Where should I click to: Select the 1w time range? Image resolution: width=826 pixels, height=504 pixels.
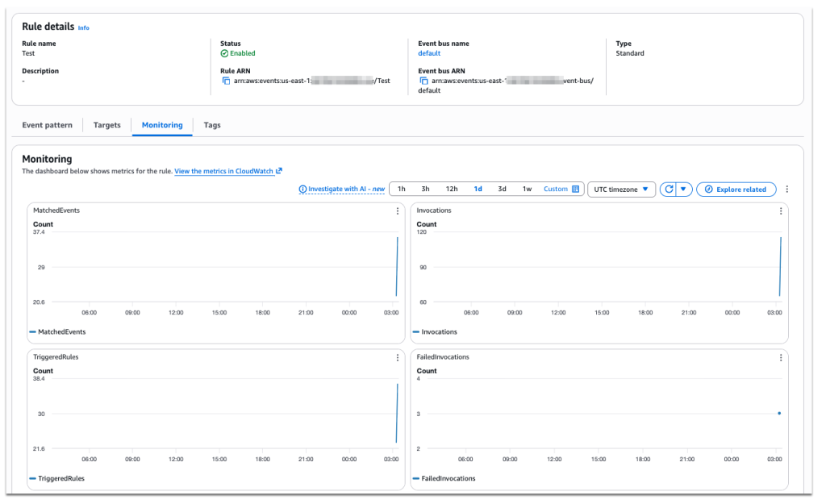point(527,190)
